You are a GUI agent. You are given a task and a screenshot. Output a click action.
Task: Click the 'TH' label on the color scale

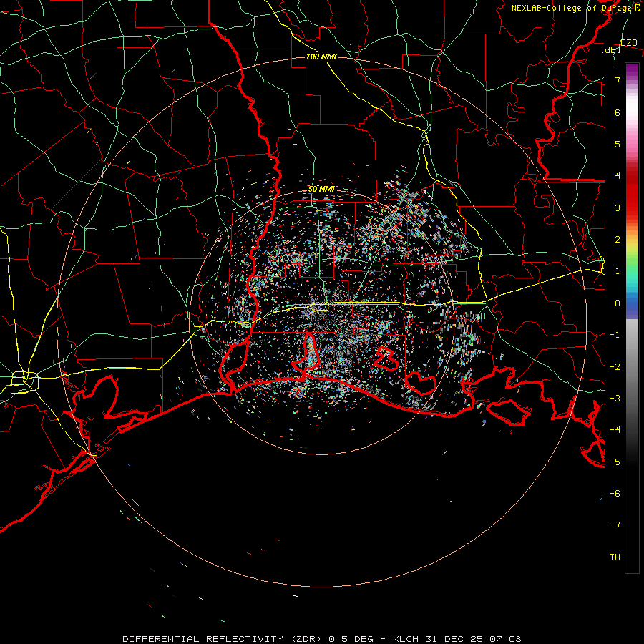click(x=615, y=557)
